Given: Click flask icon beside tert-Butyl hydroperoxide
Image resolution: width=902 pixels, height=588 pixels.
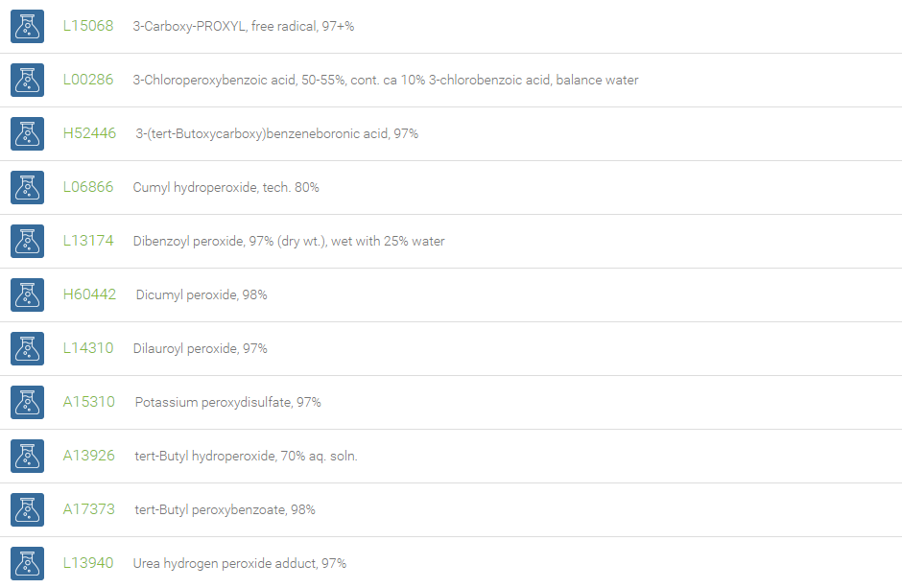Looking at the screenshot, I should click(x=27, y=457).
